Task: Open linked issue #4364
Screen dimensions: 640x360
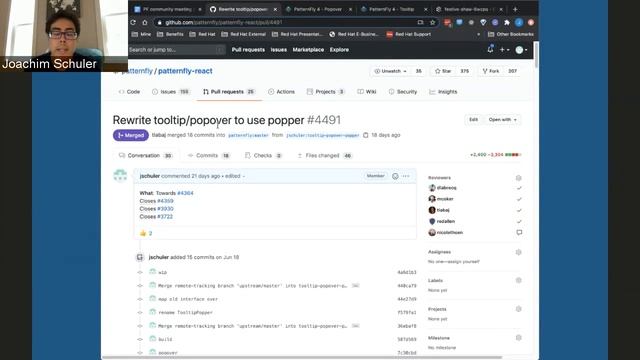Action: pyautogui.click(x=185, y=193)
